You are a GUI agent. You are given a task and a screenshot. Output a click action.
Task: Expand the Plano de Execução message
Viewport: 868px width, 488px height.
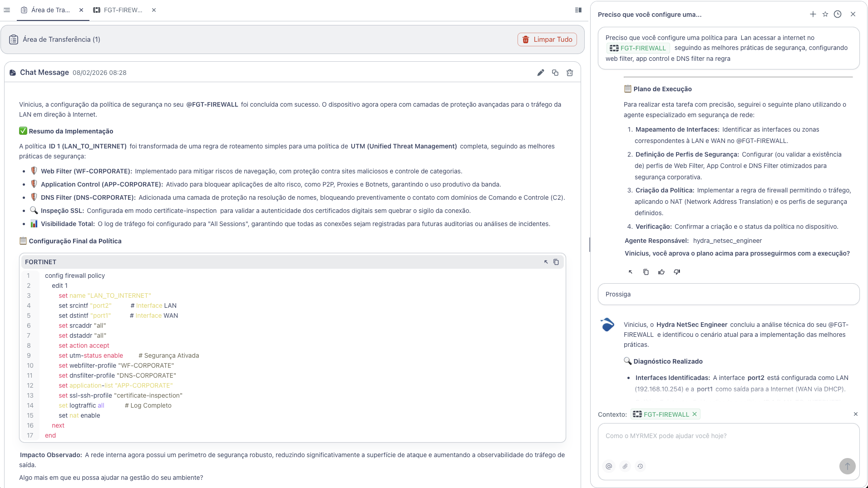(630, 271)
